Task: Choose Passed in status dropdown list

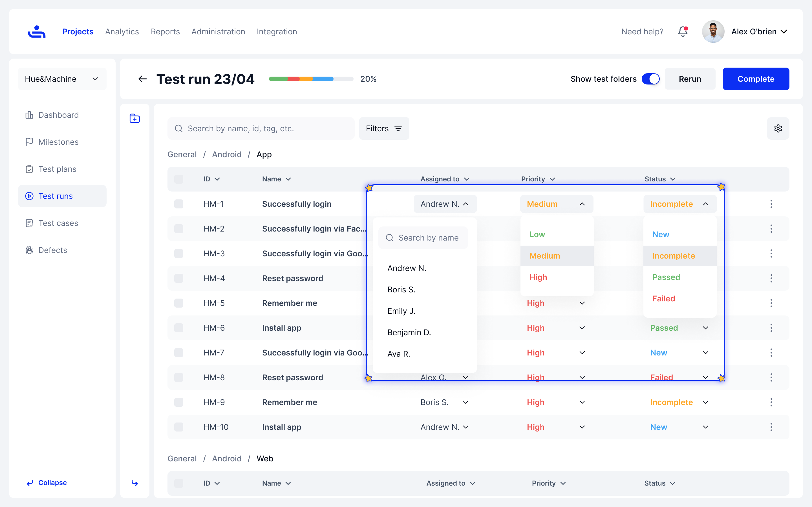Action: point(666,277)
